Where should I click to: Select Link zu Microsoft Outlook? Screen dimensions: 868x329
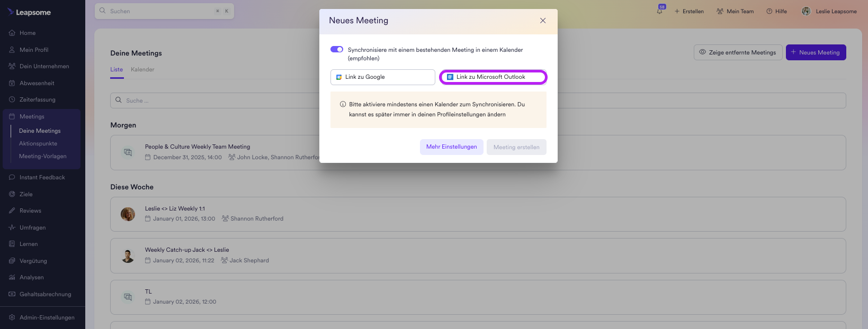click(x=493, y=77)
